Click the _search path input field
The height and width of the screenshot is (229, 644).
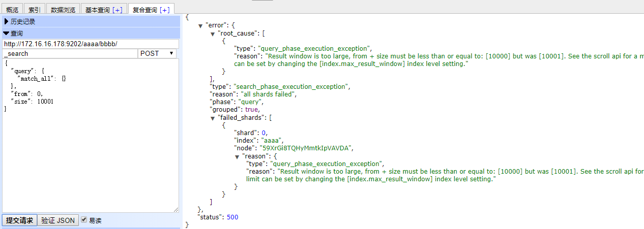pos(70,53)
